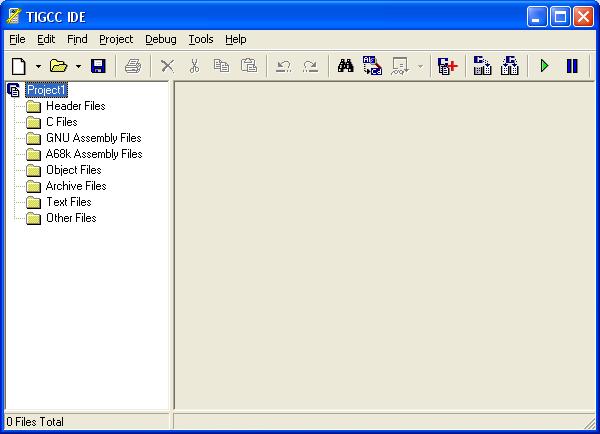Select the C Files folder
Viewport: 600px width, 434px height.
point(62,122)
